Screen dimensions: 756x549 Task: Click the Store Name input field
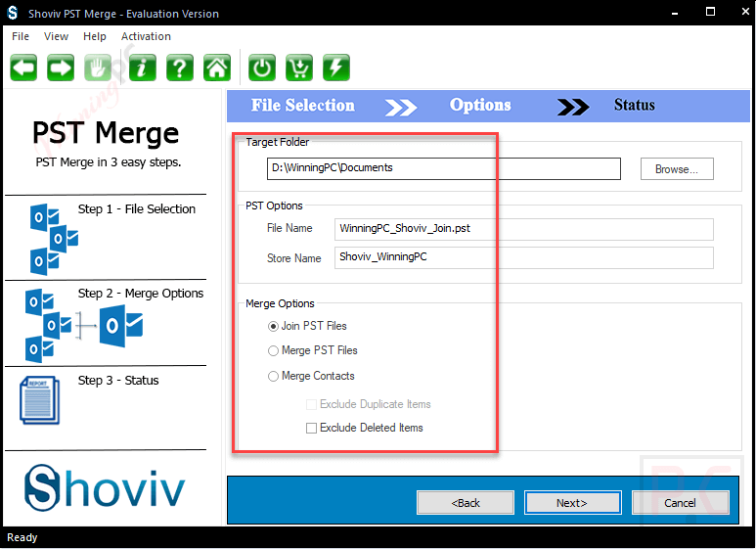[x=523, y=257]
